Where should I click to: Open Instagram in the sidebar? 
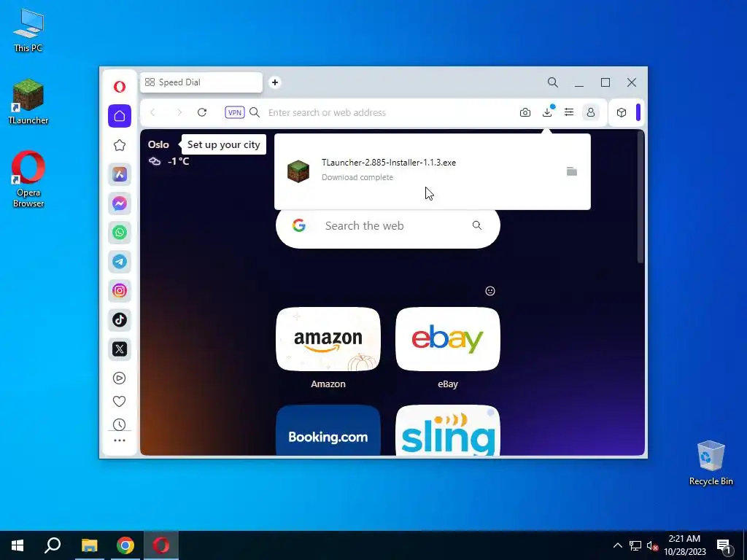click(x=120, y=290)
